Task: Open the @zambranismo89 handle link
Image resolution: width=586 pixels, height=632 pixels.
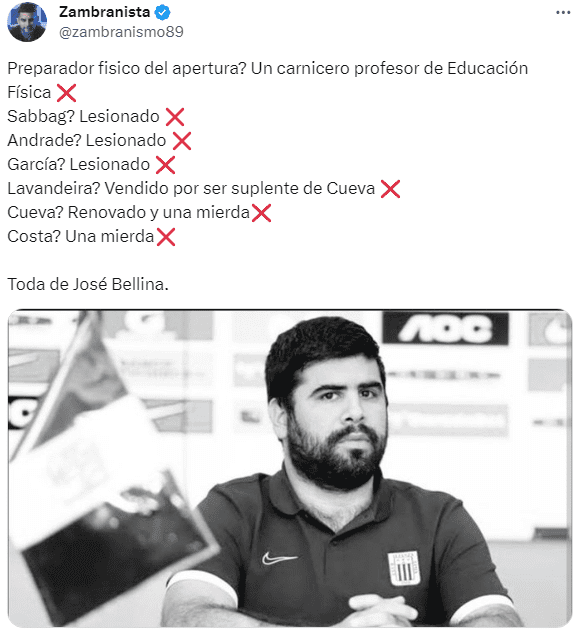Action: click(x=121, y=32)
